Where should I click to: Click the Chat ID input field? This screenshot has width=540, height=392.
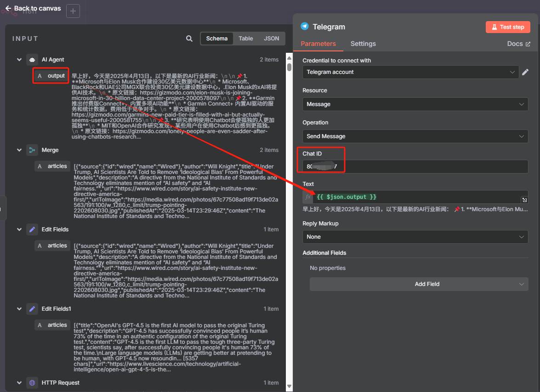tap(415, 167)
